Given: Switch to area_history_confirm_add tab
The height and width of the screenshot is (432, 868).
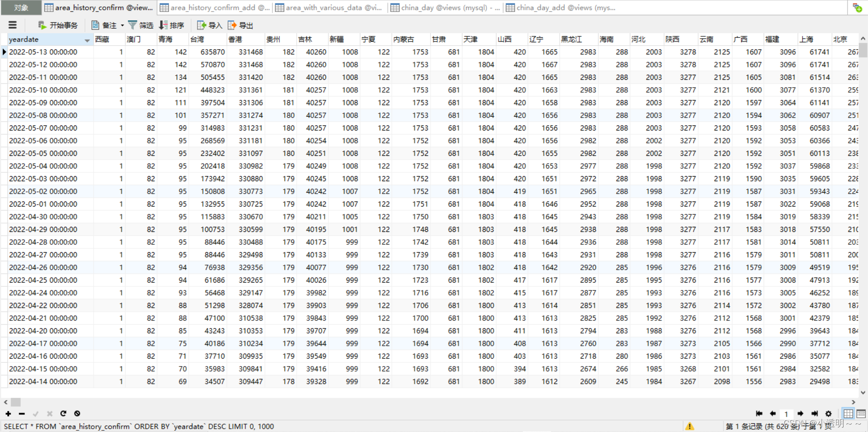Looking at the screenshot, I should coord(215,7).
